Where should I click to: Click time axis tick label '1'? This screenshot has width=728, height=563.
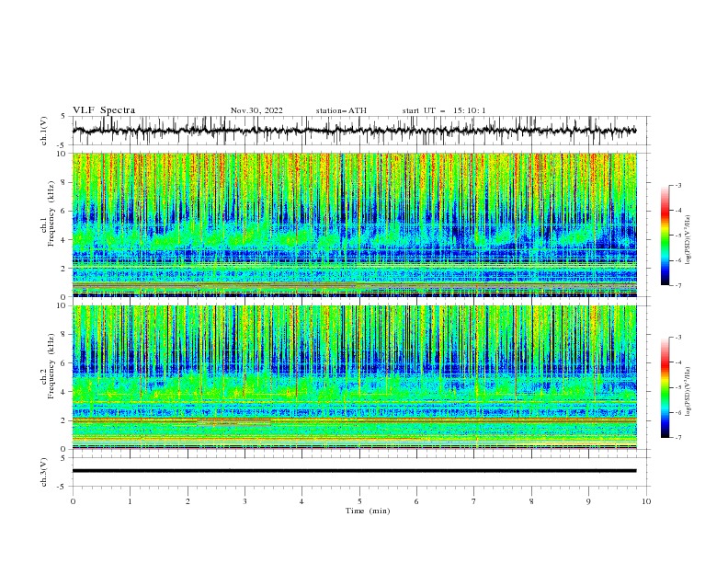point(131,501)
